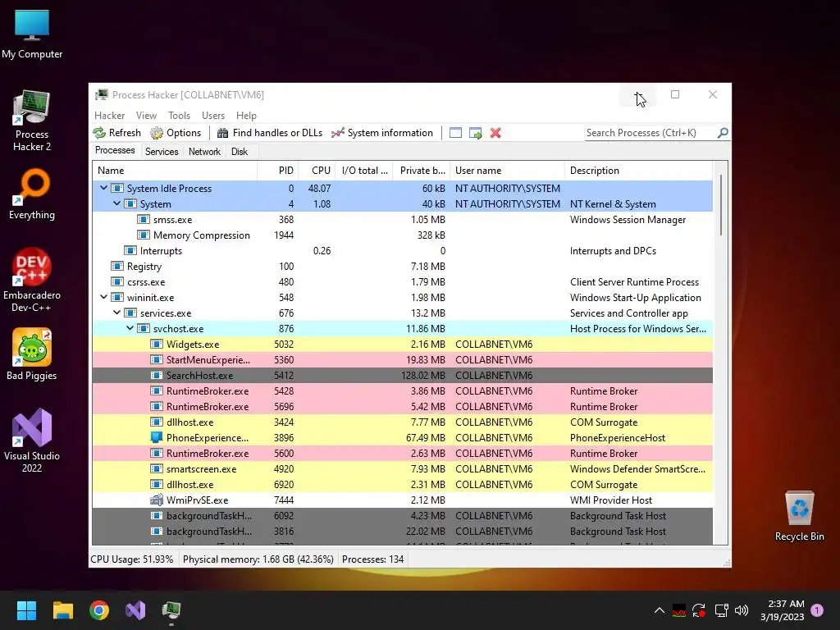Select the csrss.exe process row
The image size is (840, 630).
(x=402, y=282)
